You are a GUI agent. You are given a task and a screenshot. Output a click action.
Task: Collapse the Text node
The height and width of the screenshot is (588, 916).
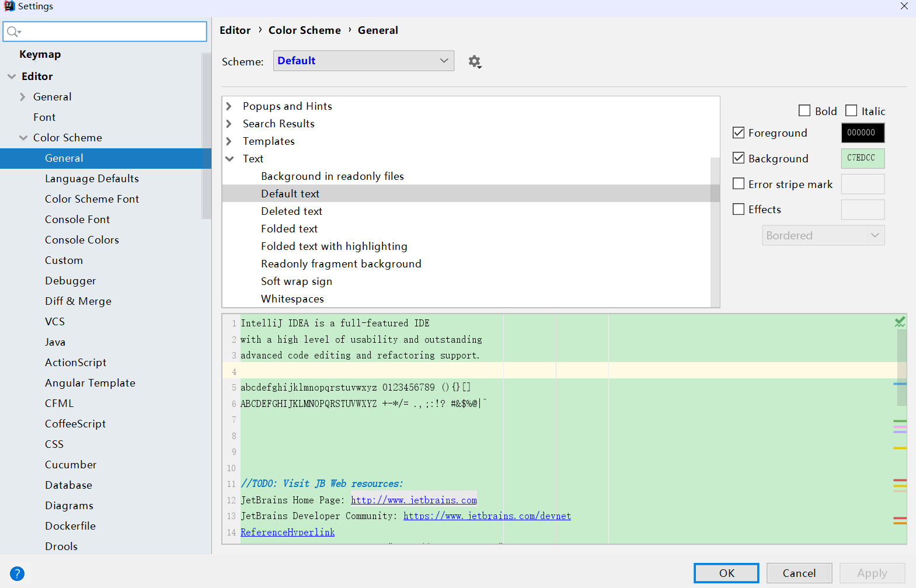[x=229, y=159]
